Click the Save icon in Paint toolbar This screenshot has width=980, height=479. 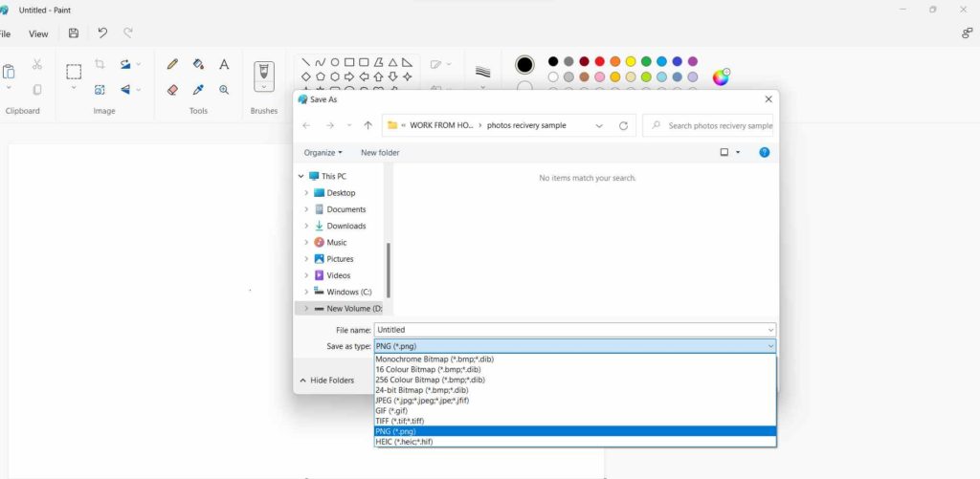pyautogui.click(x=73, y=33)
